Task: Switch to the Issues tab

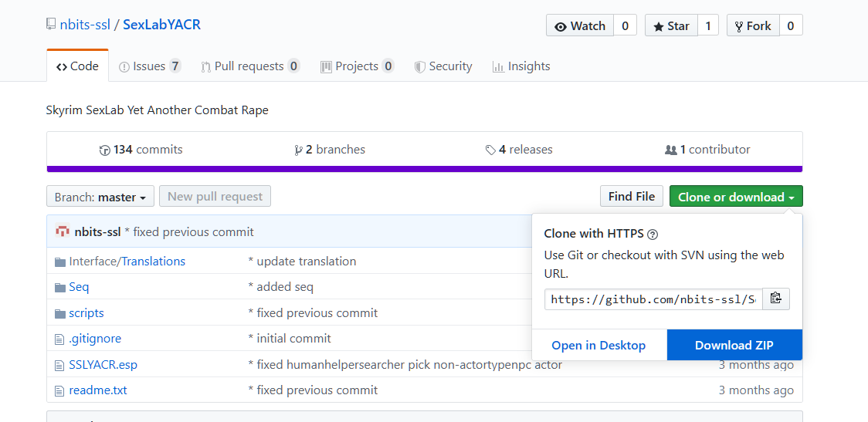Action: [x=150, y=66]
